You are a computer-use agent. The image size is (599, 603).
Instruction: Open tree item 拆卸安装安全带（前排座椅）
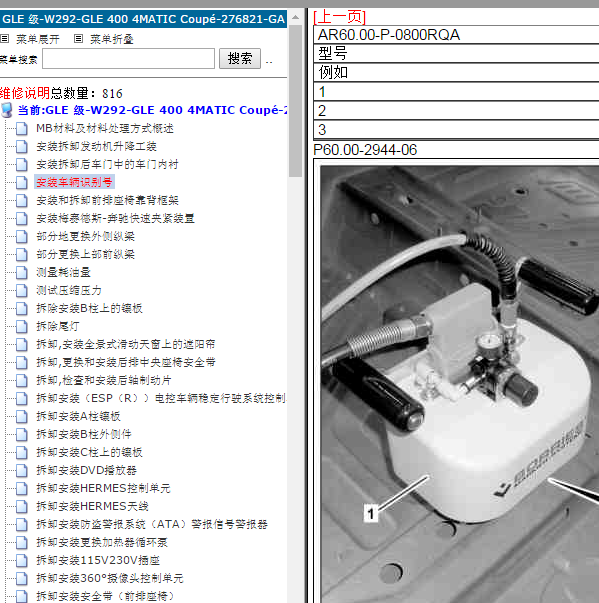click(x=105, y=596)
